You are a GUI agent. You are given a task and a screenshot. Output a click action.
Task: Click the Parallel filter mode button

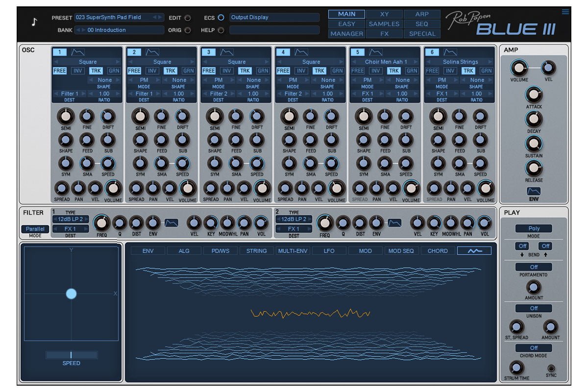[x=35, y=229]
